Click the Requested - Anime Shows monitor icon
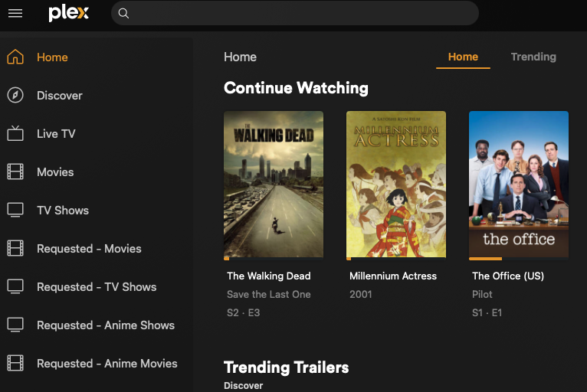The height and width of the screenshot is (392, 587). tap(15, 325)
